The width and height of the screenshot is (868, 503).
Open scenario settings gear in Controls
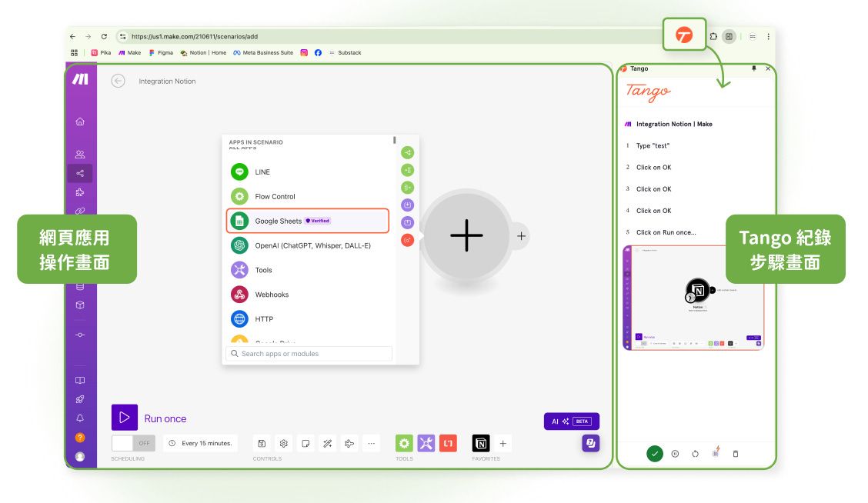click(284, 443)
